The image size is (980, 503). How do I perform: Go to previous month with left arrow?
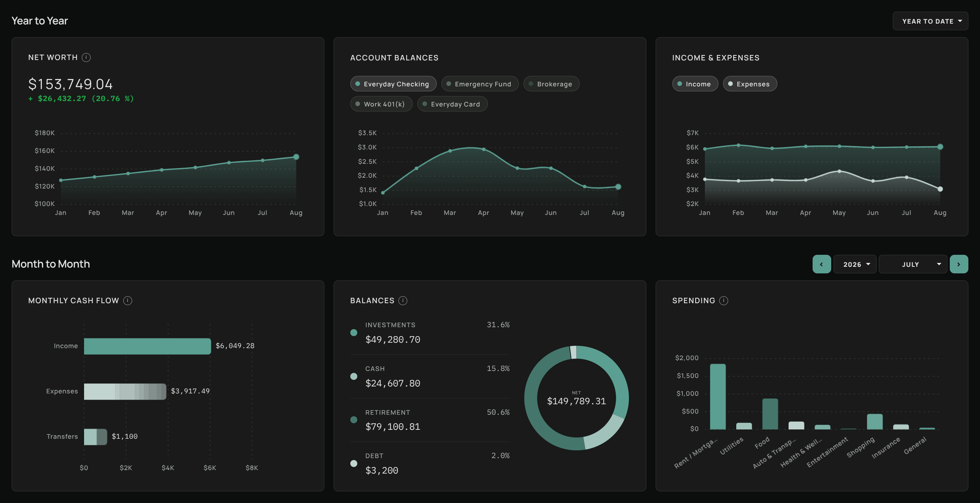[822, 264]
